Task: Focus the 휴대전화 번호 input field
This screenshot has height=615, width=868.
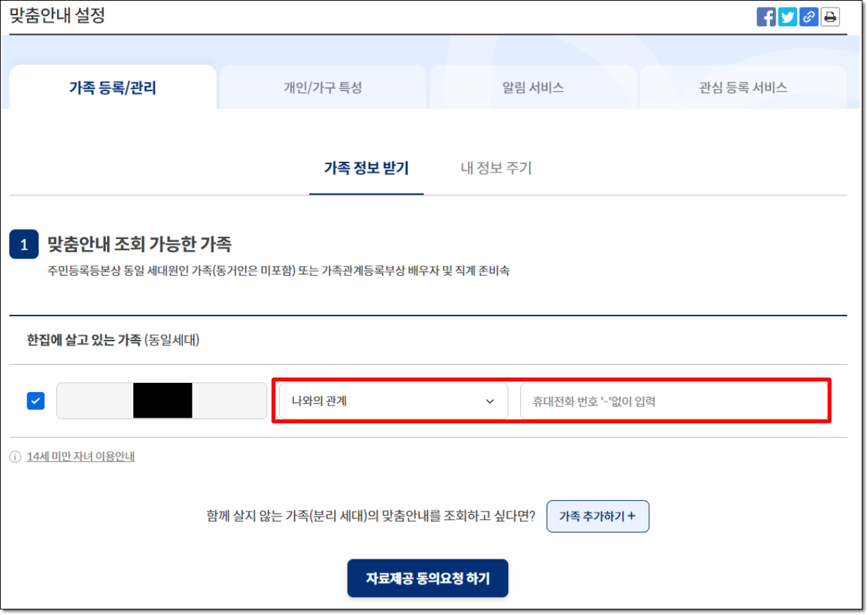Action: point(674,401)
